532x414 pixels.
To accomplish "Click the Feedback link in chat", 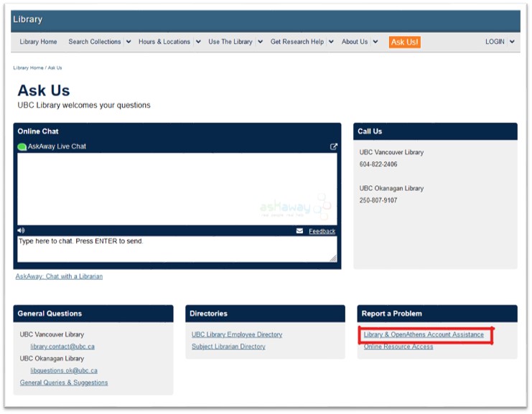I will click(322, 231).
